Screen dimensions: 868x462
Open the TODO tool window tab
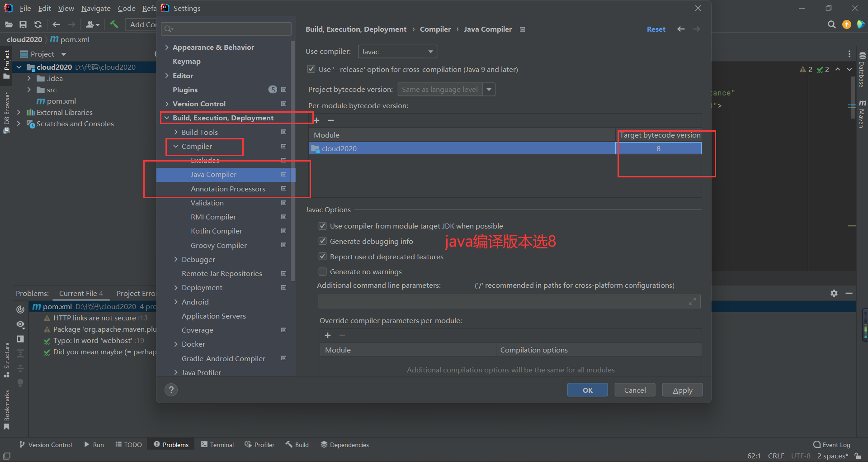pyautogui.click(x=129, y=445)
